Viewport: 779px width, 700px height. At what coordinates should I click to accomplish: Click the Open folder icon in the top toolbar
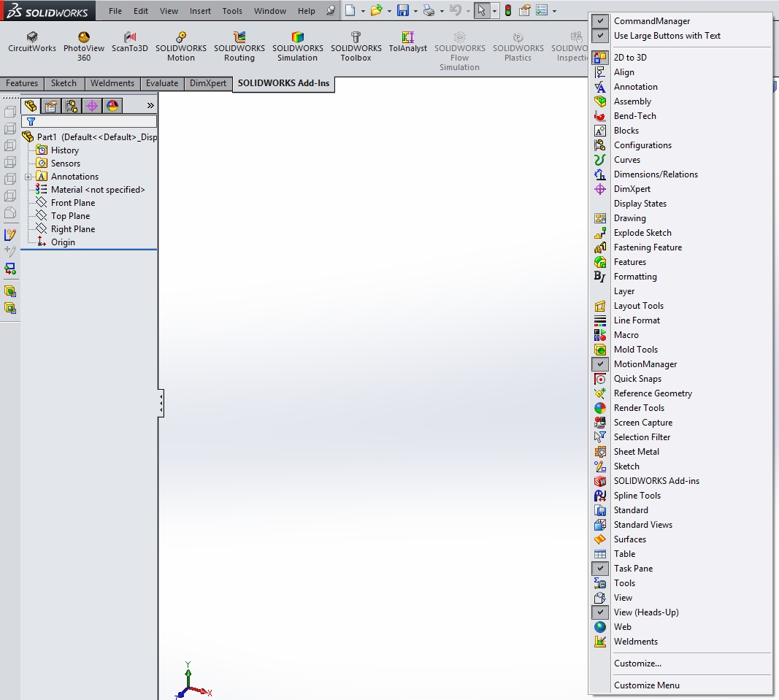[x=377, y=10]
